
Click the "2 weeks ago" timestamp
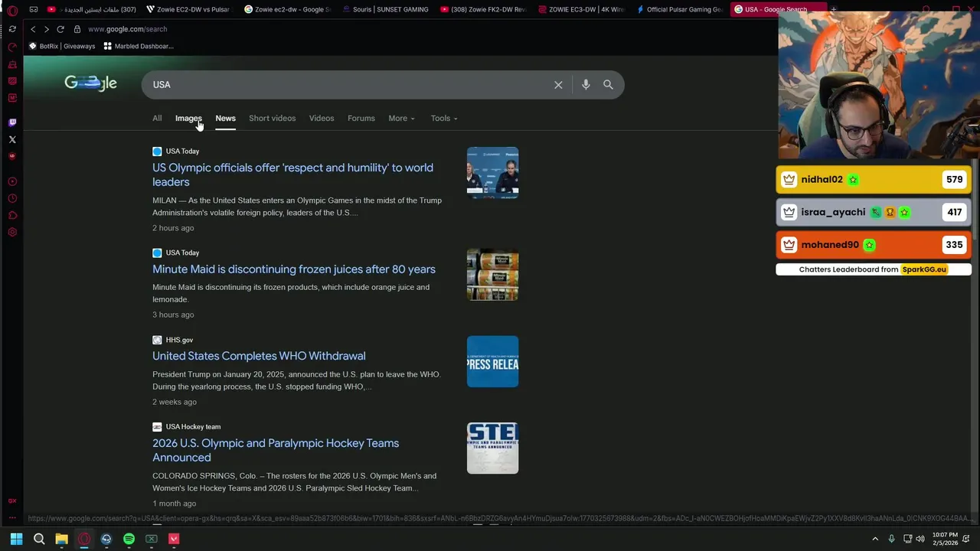pos(175,402)
